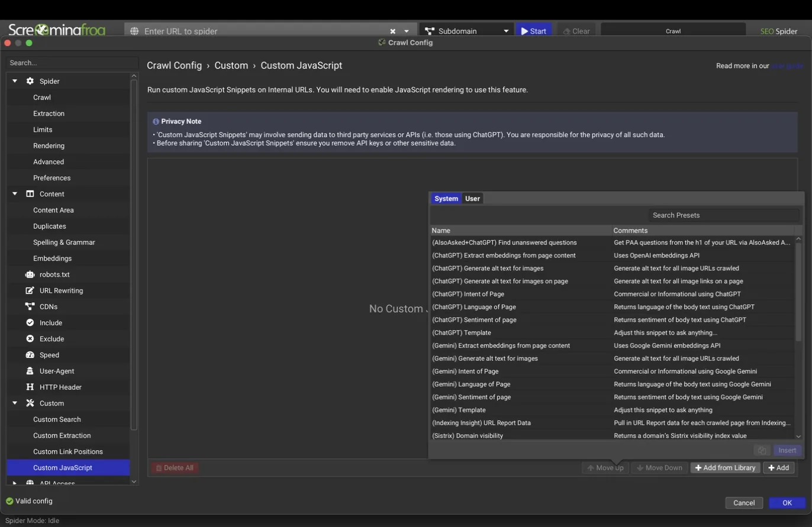Select Custom JavaScript in sidebar
The height and width of the screenshot is (527, 812).
coord(68,467)
